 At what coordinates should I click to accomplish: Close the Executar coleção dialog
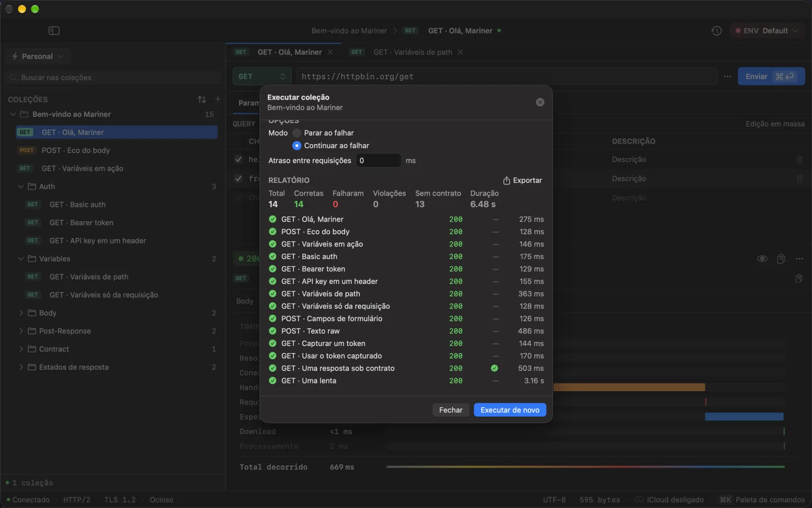[540, 102]
